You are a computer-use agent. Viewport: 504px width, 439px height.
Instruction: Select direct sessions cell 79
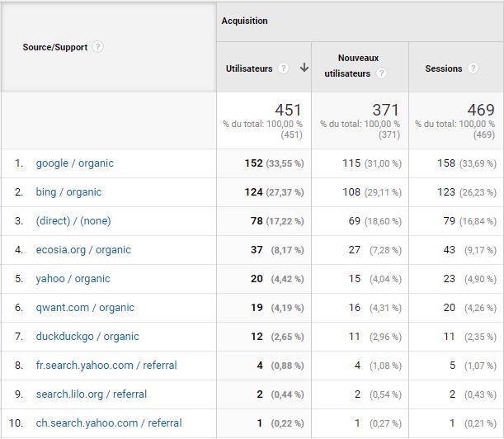[x=450, y=221]
